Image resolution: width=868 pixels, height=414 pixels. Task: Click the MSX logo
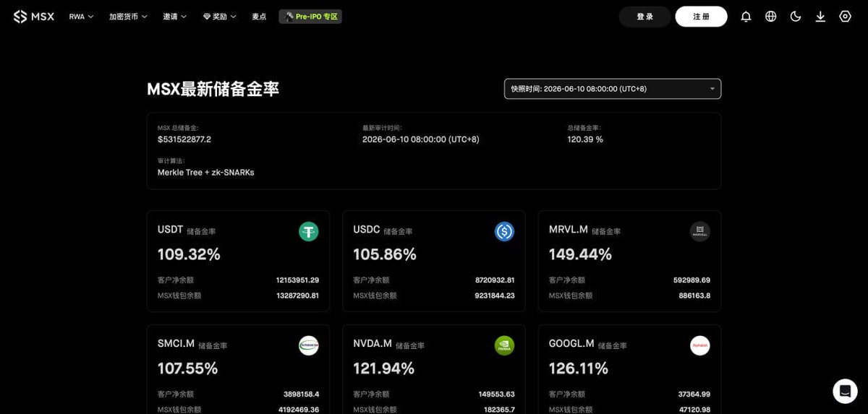tap(33, 17)
